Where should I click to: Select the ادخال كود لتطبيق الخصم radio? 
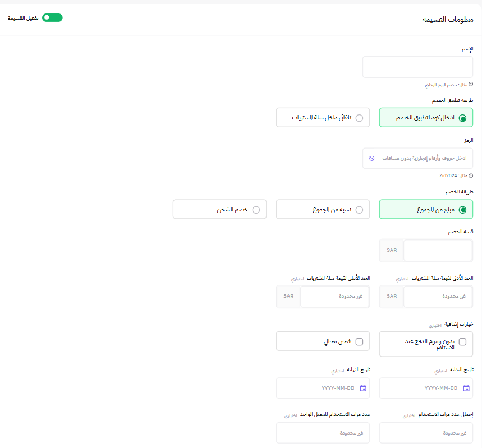[463, 117]
